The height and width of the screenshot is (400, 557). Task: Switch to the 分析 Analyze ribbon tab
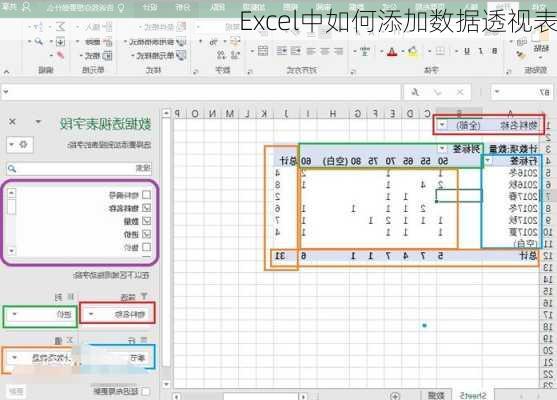pyautogui.click(x=183, y=7)
